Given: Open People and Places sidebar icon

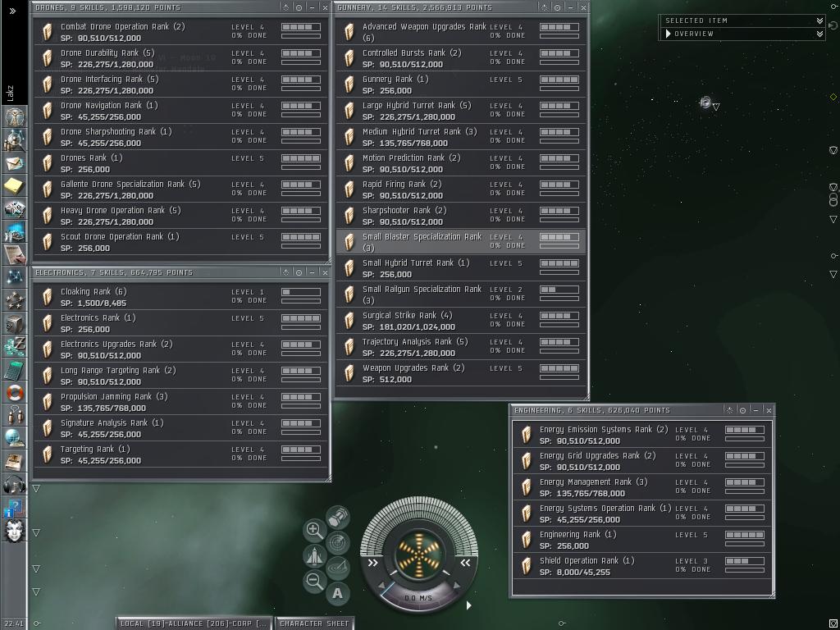Looking at the screenshot, I should point(15,139).
